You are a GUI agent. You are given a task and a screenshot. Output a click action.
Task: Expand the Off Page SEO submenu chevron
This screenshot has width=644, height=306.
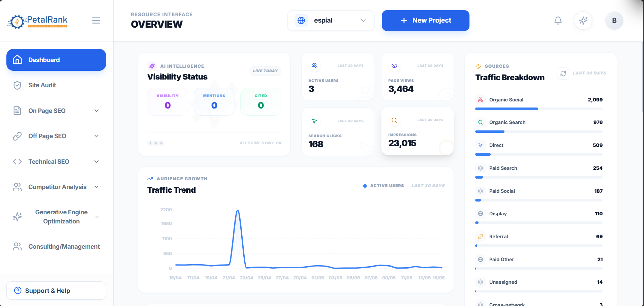(x=97, y=136)
